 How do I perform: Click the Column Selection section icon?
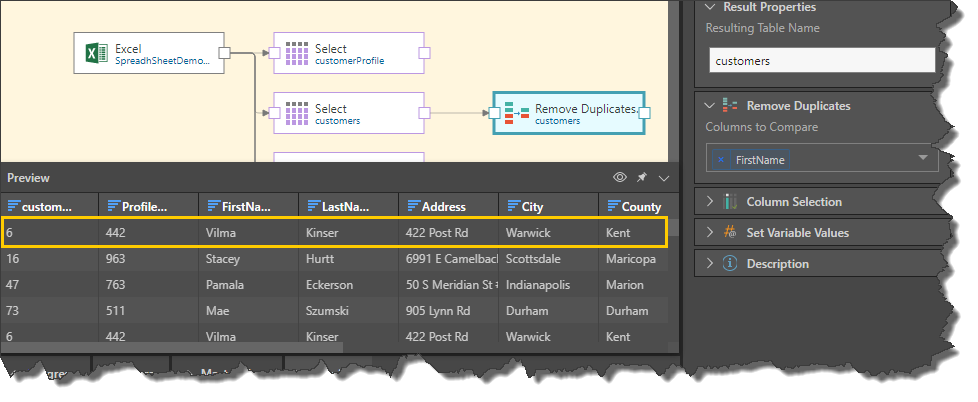730,202
